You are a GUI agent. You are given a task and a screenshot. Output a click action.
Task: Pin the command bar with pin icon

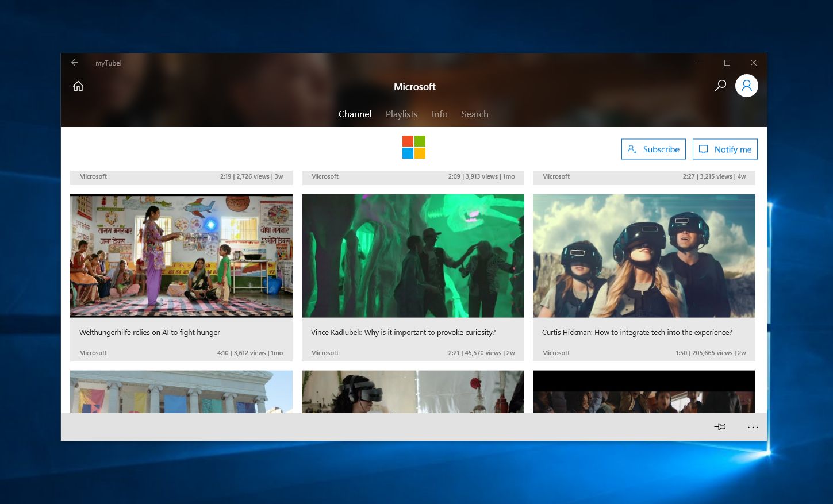coord(720,426)
